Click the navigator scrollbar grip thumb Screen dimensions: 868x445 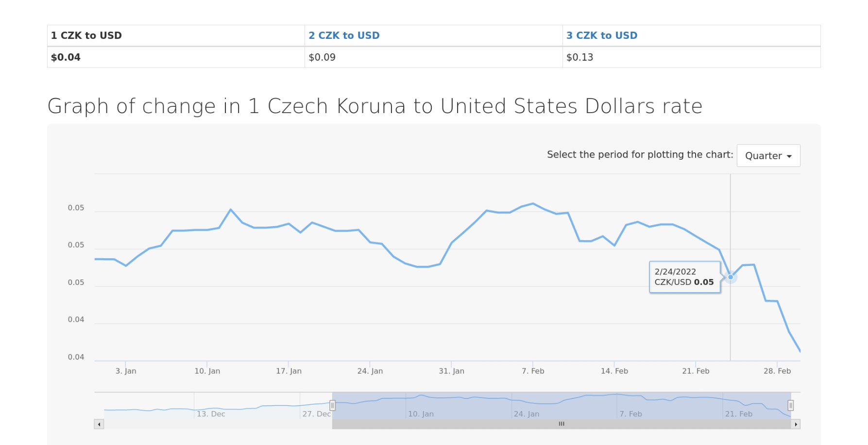tap(562, 424)
